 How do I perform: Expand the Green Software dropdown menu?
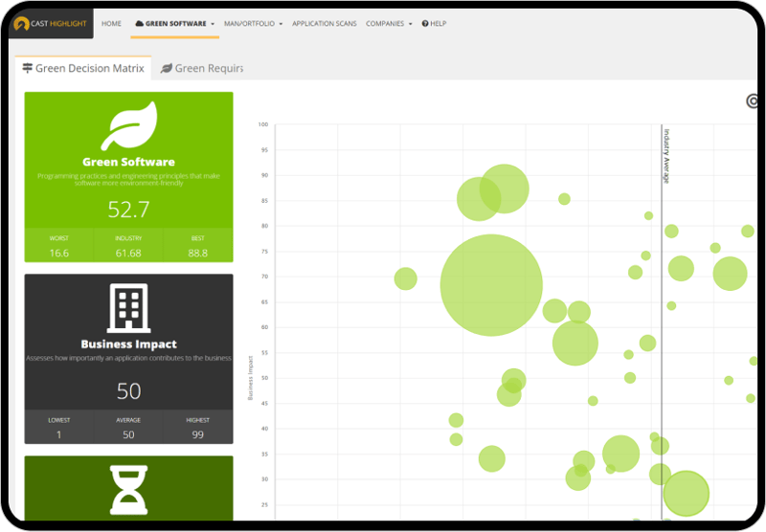tap(212, 24)
